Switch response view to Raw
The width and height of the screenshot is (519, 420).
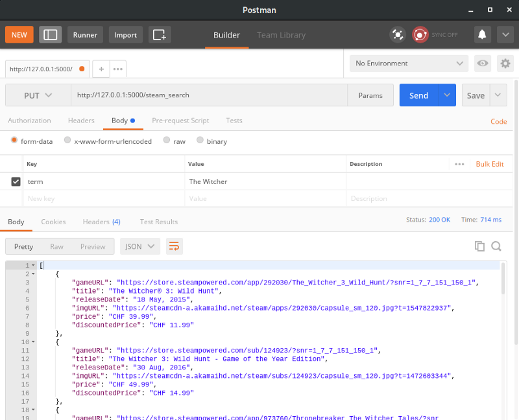point(56,247)
